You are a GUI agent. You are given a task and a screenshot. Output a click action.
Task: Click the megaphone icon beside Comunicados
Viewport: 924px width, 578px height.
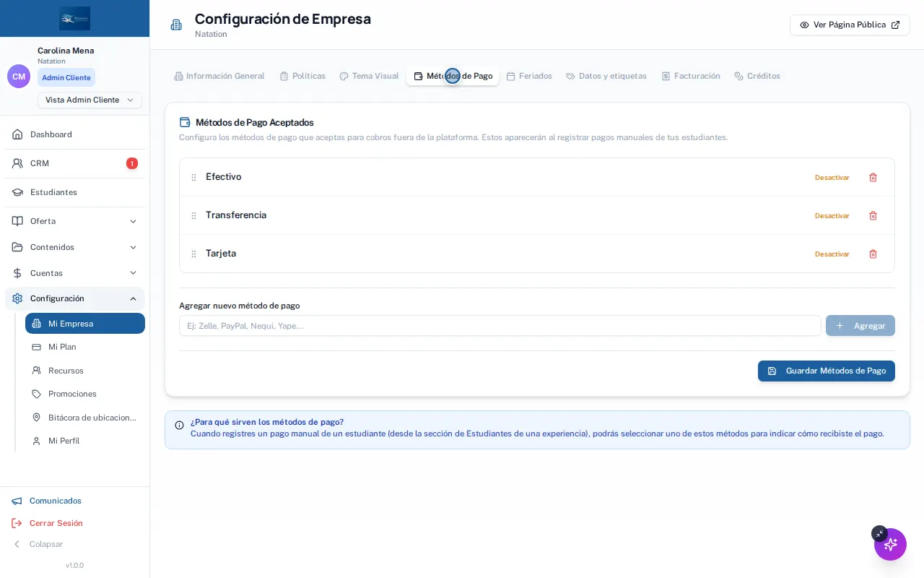coord(17,501)
